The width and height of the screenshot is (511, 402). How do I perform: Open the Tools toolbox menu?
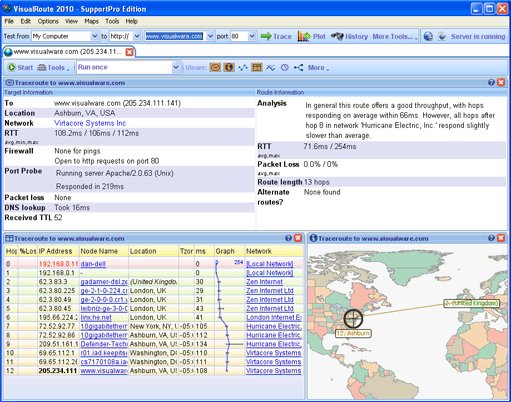(53, 68)
